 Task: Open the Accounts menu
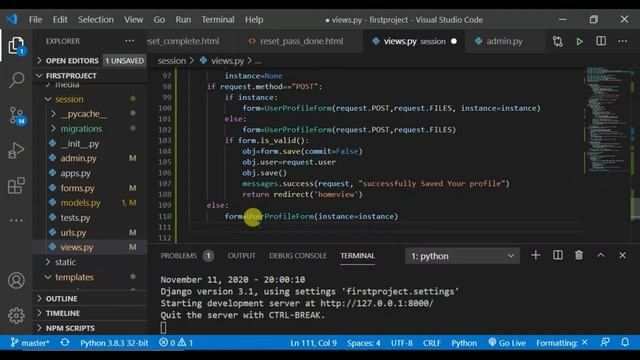(16, 281)
